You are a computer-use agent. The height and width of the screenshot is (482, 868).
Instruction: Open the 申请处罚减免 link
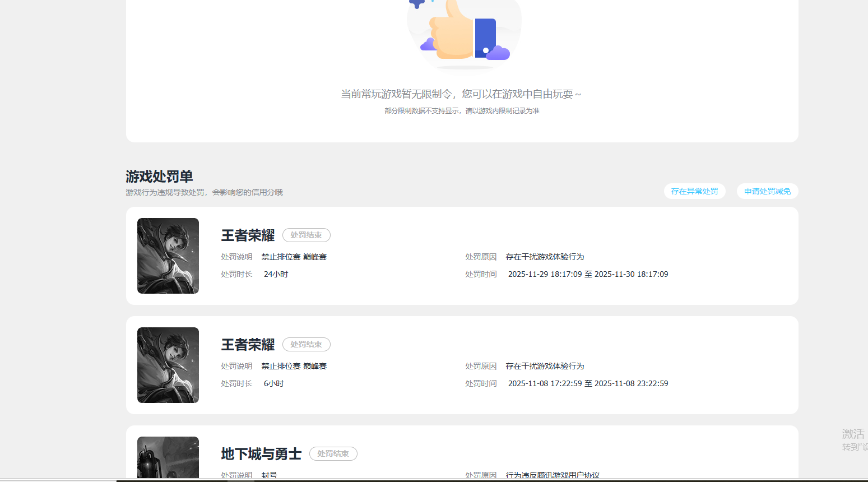767,191
